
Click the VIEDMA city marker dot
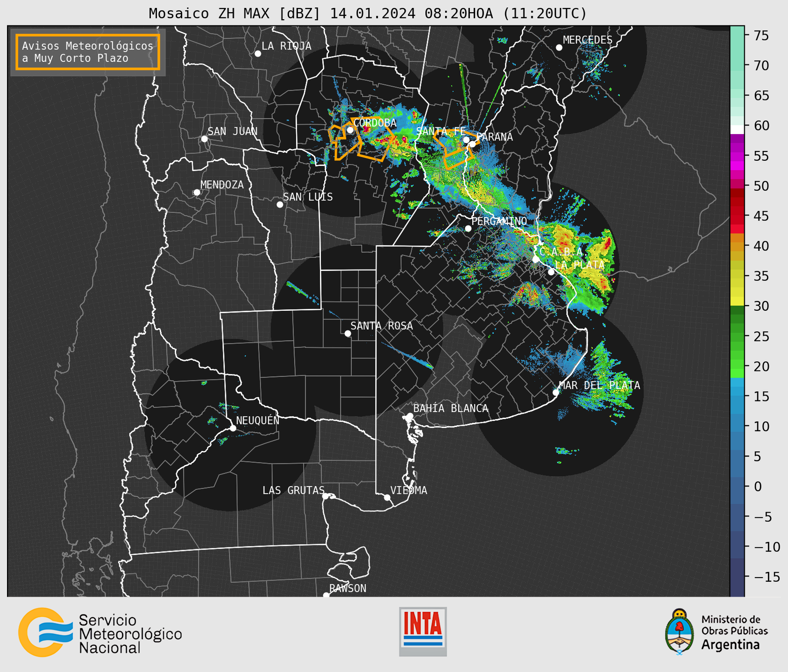pyautogui.click(x=387, y=497)
